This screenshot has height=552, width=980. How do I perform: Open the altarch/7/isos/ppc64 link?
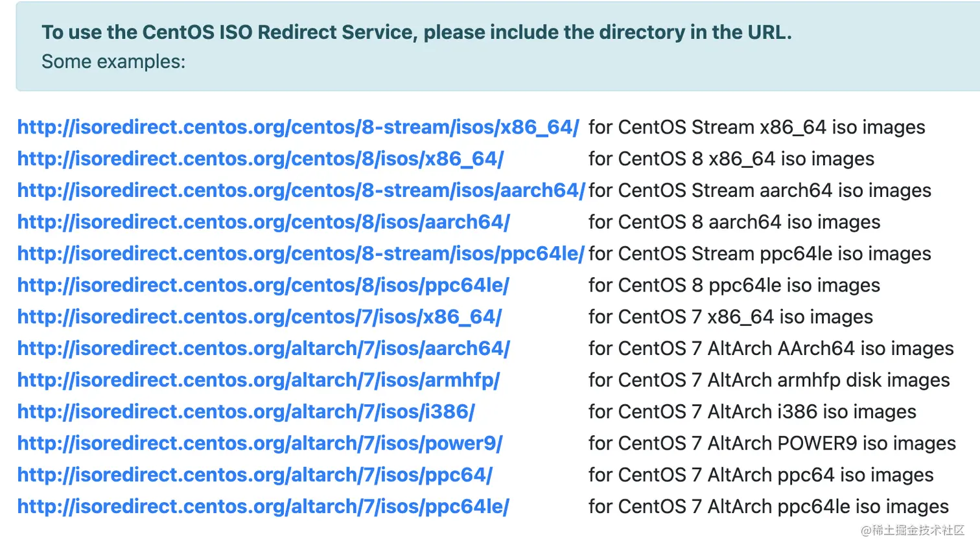click(255, 476)
